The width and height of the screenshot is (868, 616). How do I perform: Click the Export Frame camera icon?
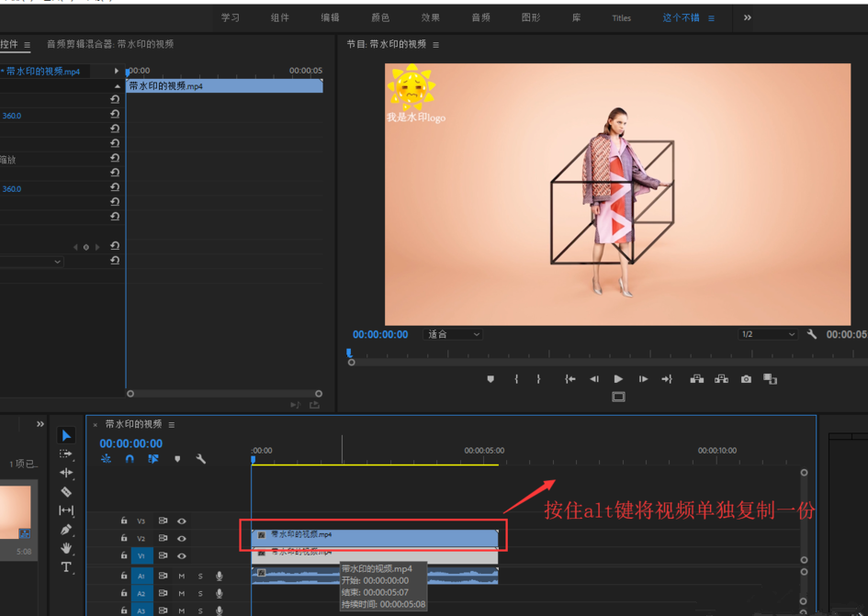tap(746, 379)
